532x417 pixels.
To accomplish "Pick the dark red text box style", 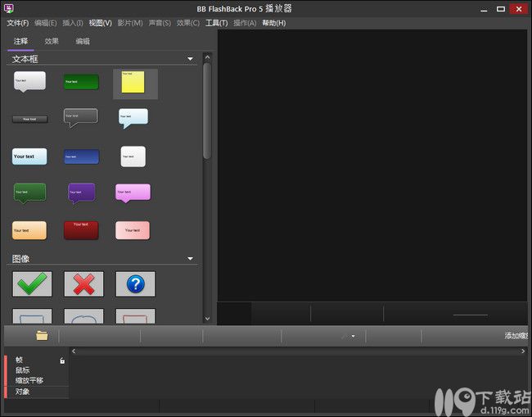I will 81,230.
